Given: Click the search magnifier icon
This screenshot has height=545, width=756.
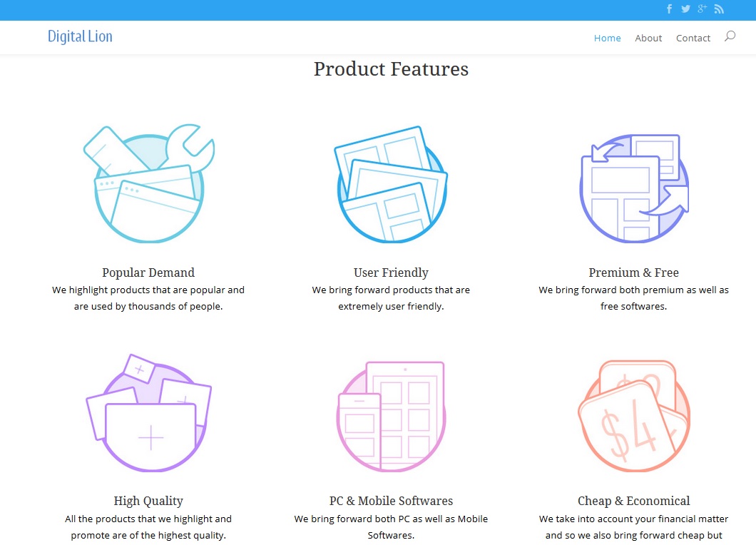Looking at the screenshot, I should (x=730, y=36).
